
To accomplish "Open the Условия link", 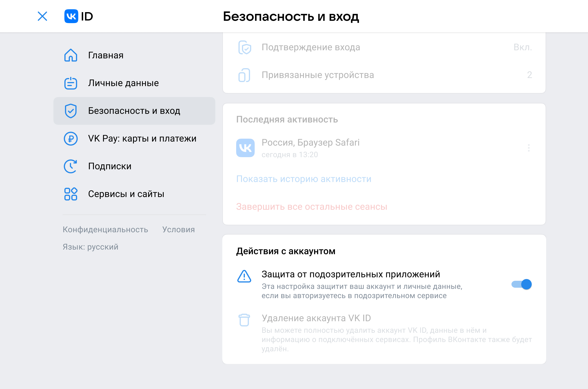I will tap(179, 230).
